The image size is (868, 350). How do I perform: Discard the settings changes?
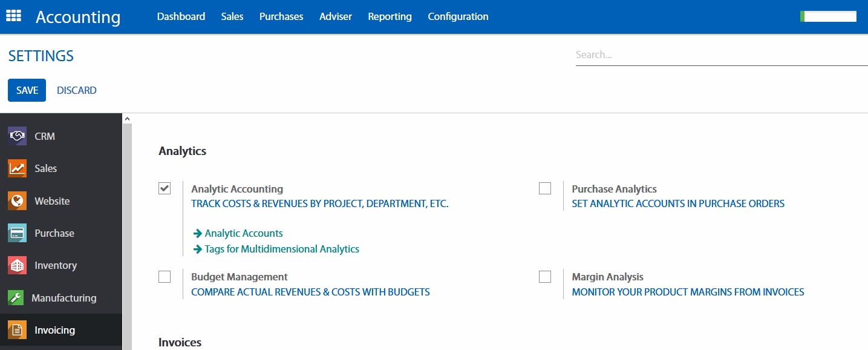(76, 90)
